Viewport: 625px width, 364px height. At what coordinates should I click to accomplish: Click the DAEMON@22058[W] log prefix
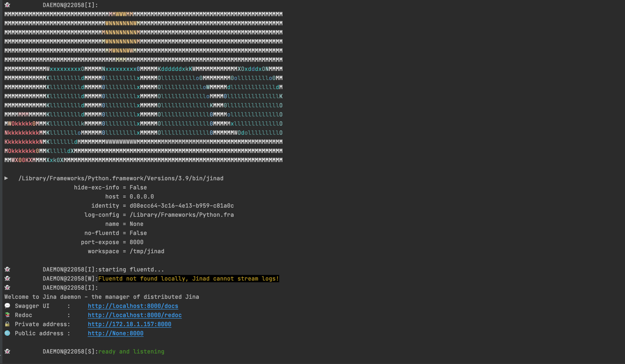click(70, 279)
